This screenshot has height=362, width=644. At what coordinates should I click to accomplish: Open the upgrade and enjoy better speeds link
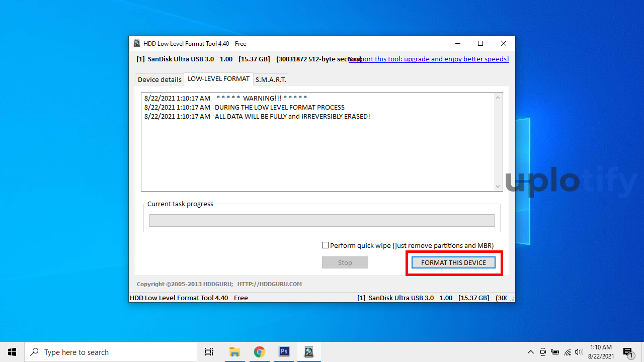click(x=429, y=59)
